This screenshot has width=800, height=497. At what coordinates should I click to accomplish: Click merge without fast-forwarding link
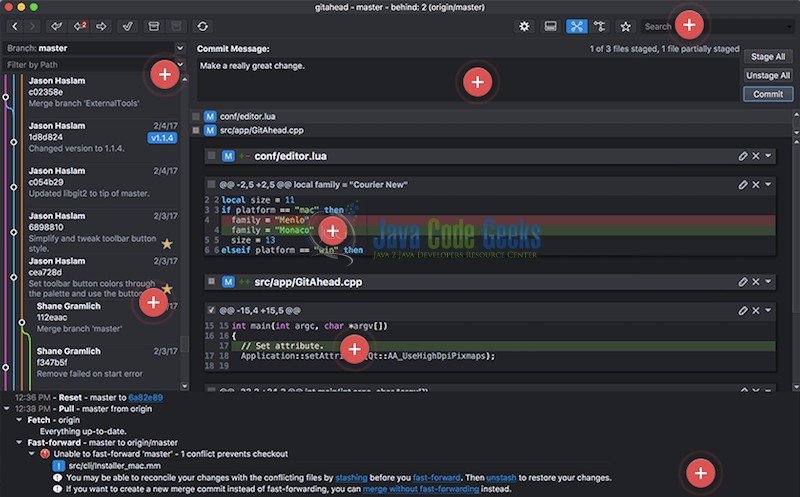(x=421, y=489)
